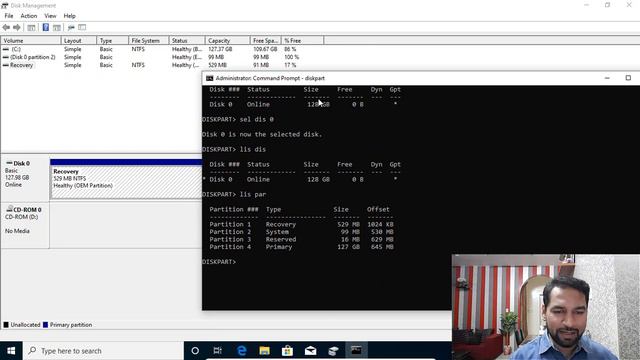Click the Unallocated black legend swatch
The height and width of the screenshot is (360, 640).
click(x=6, y=325)
